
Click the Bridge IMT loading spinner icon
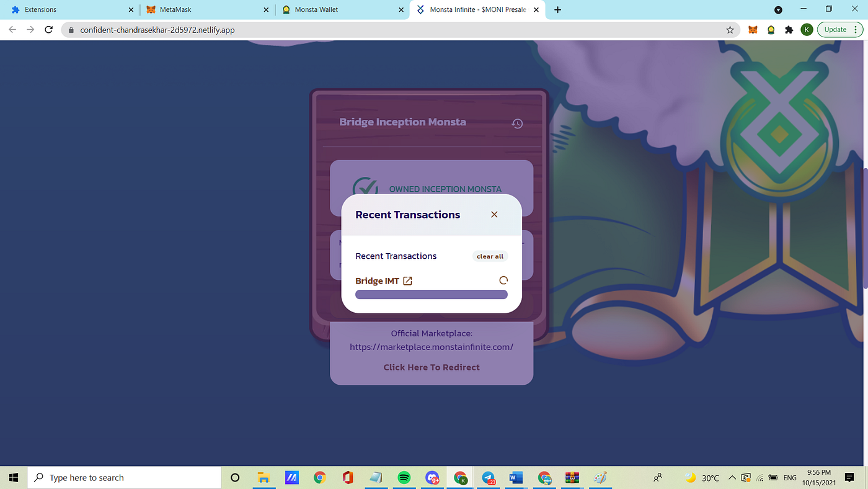click(503, 280)
